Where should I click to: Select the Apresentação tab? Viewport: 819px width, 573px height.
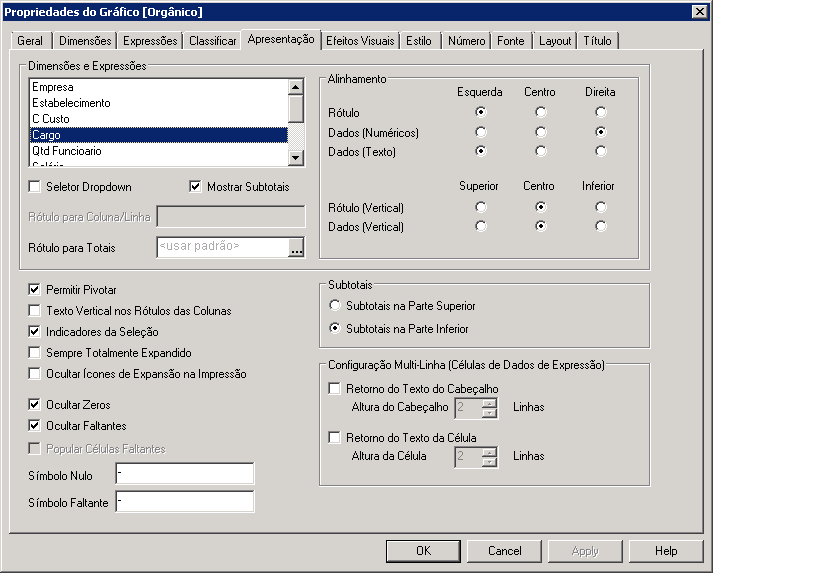tap(281, 39)
